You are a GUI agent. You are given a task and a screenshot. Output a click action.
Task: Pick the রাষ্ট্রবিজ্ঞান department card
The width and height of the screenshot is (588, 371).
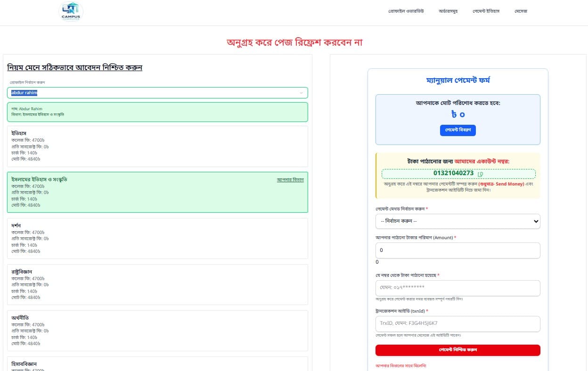[157, 284]
